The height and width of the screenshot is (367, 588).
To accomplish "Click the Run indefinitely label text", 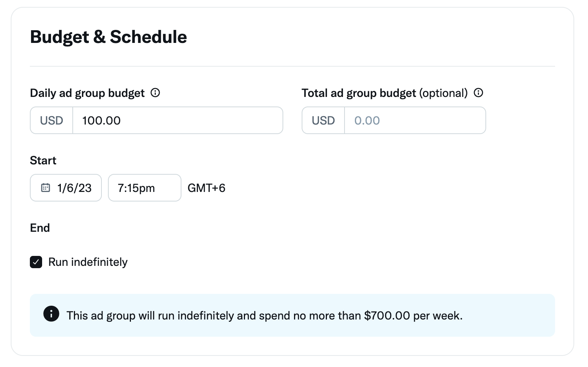I will [88, 262].
